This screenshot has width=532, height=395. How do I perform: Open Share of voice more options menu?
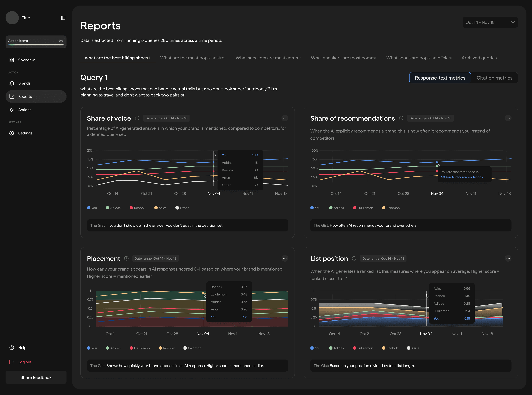285,118
